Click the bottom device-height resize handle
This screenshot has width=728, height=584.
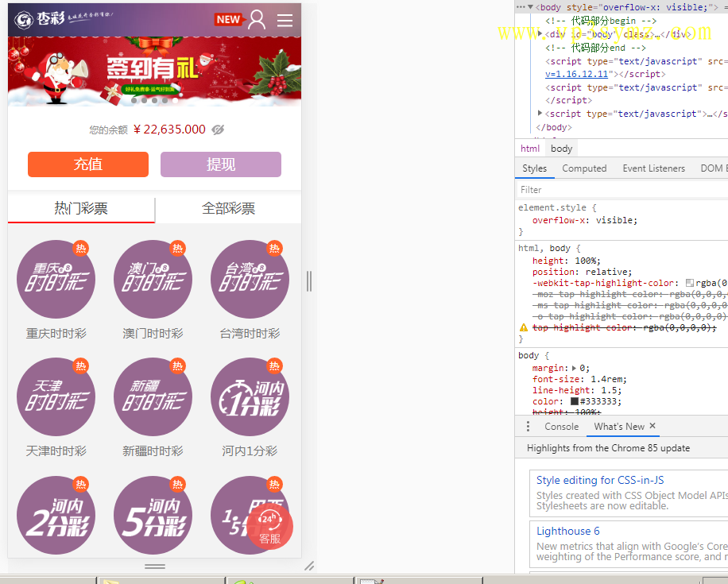(x=155, y=567)
